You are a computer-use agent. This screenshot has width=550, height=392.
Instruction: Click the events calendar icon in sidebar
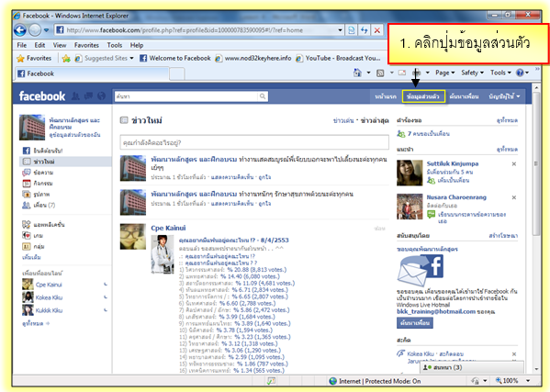coord(27,184)
